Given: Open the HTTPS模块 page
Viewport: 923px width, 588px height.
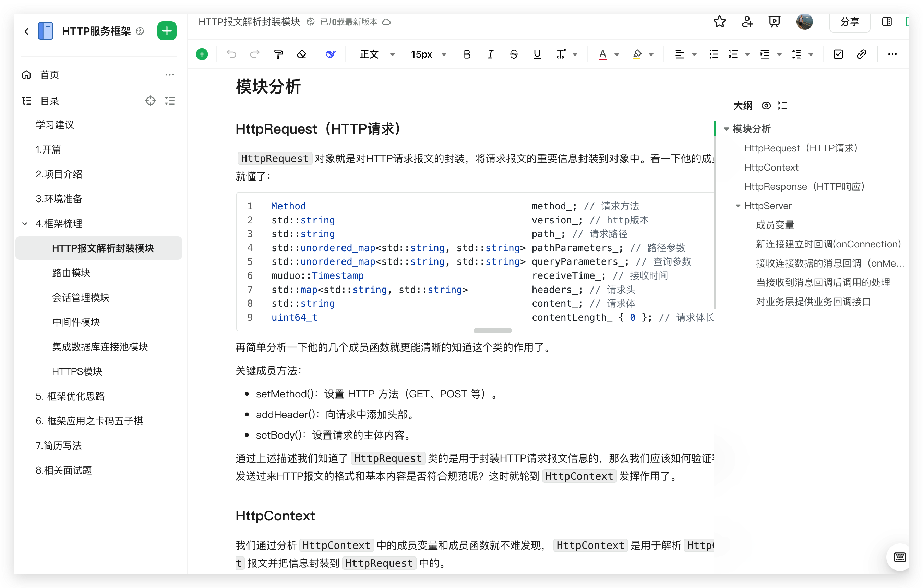Looking at the screenshot, I should coord(77,371).
